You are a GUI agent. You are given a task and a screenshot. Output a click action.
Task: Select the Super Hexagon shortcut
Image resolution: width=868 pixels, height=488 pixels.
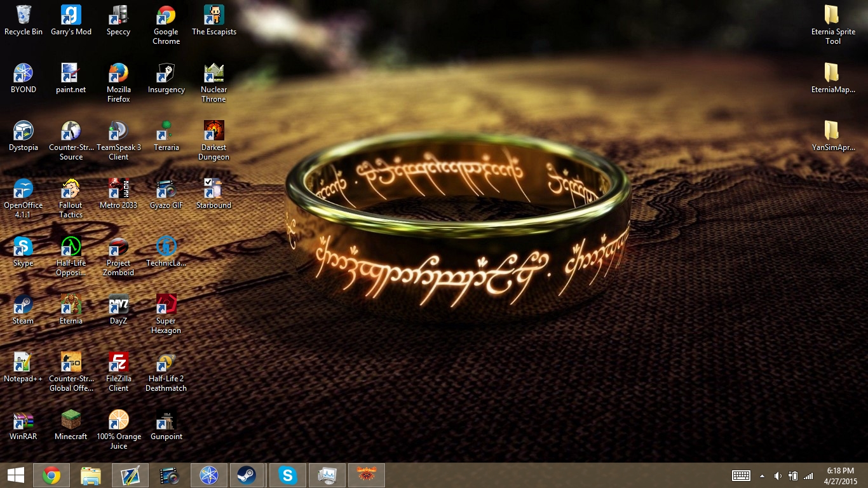click(x=166, y=315)
